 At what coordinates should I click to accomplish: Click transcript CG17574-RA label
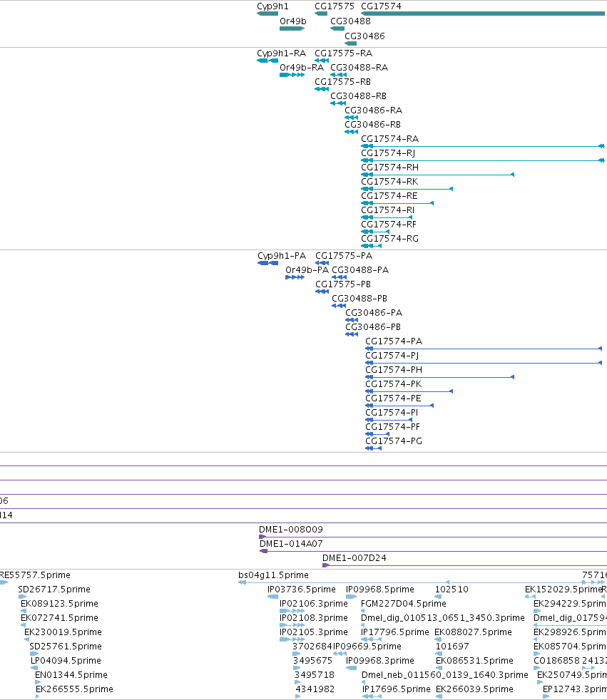click(389, 139)
